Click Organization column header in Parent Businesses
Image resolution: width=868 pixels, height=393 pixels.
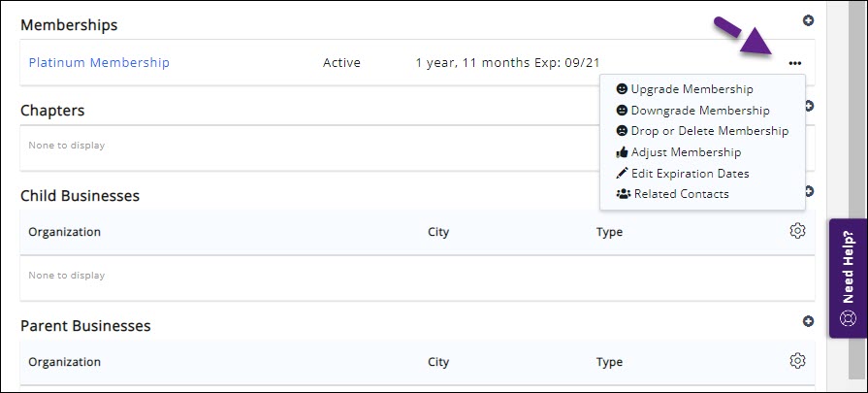64,362
